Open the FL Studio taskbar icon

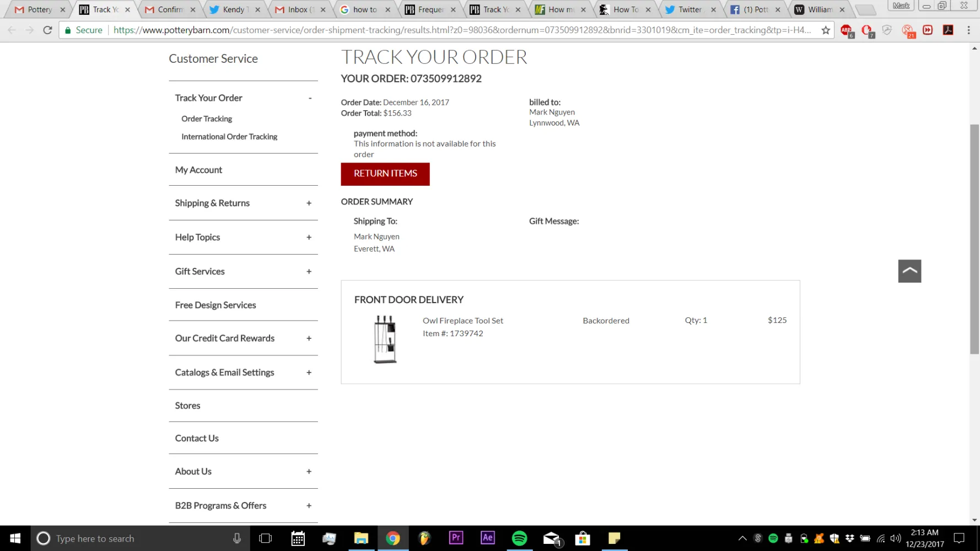coord(424,538)
